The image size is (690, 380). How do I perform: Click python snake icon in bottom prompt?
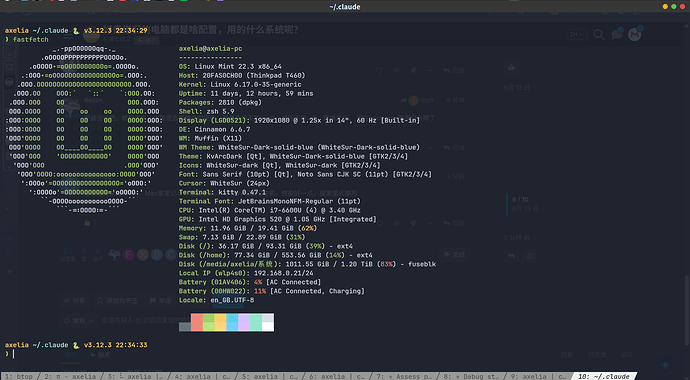[x=76, y=345]
